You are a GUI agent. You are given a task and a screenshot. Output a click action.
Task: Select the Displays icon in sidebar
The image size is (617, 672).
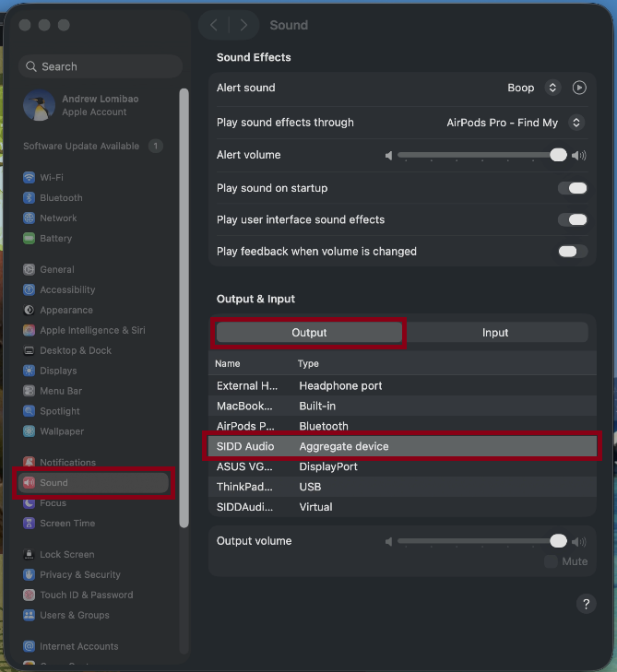coord(29,371)
